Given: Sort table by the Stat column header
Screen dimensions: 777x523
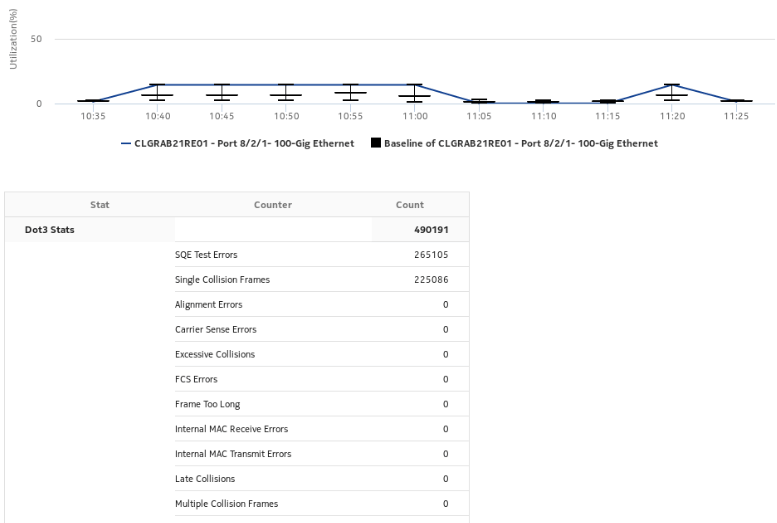Looking at the screenshot, I should click(x=100, y=204).
